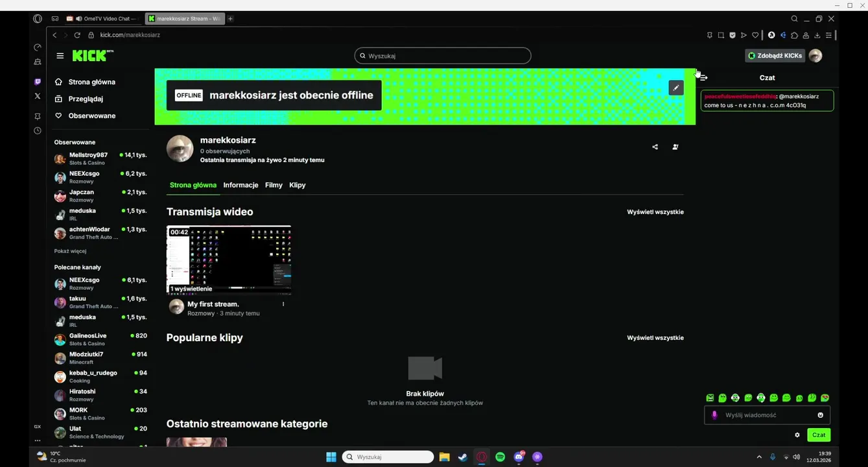
Task: Open Twitch in Opera sidebar
Action: point(38,82)
